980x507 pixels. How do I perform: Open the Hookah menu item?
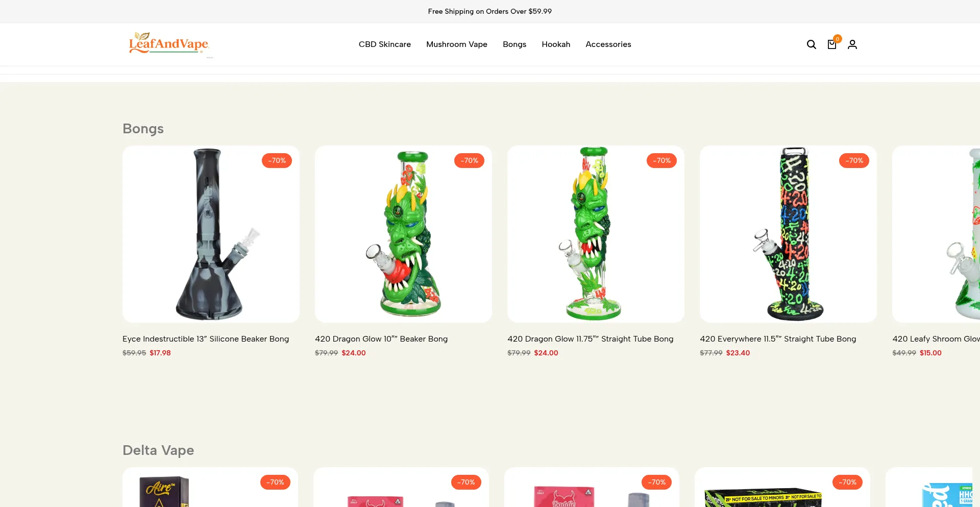555,44
